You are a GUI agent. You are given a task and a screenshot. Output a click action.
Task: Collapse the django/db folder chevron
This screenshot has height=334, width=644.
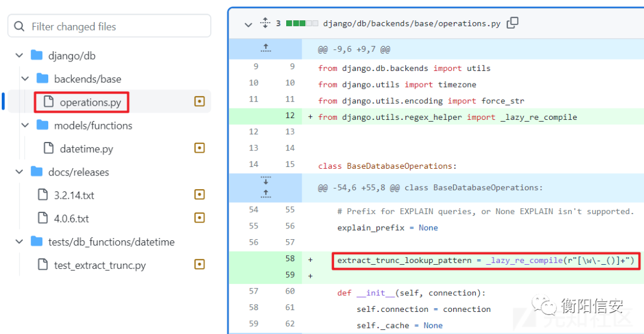point(19,55)
